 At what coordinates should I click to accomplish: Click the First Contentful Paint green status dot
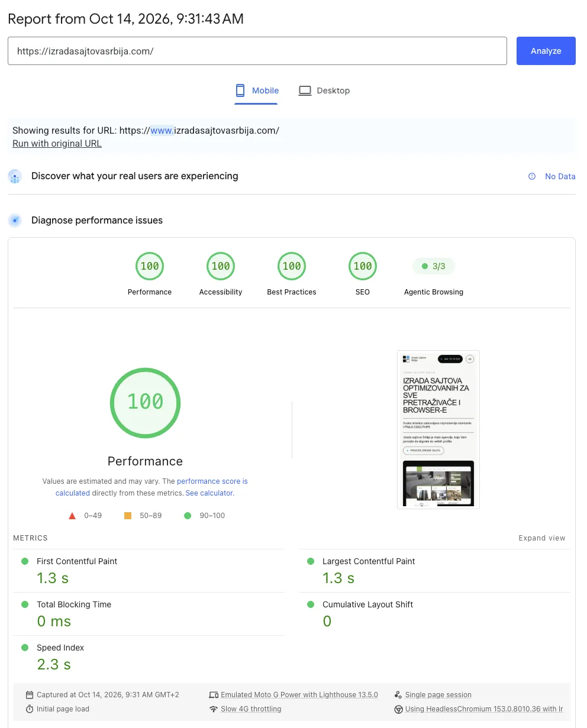click(25, 561)
